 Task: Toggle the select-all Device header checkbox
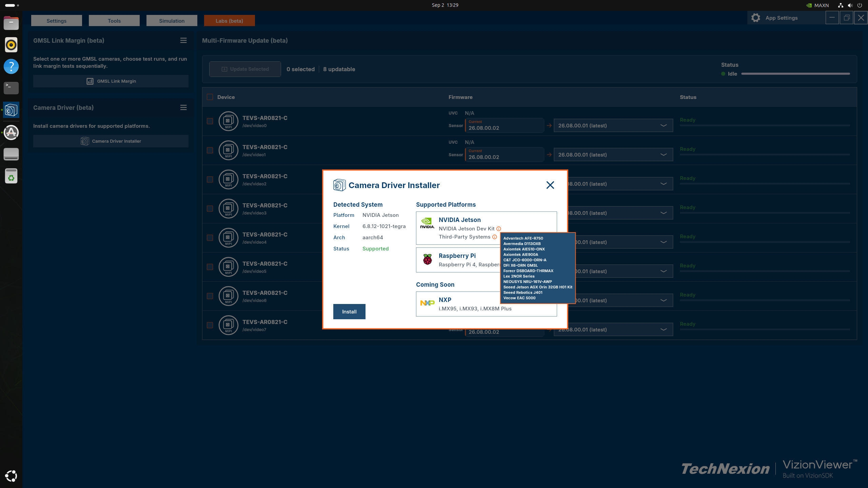coord(210,97)
